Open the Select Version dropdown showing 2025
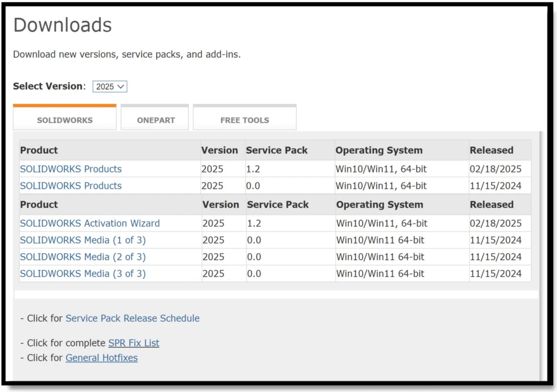Screen dimensions: 557x392 110,86
